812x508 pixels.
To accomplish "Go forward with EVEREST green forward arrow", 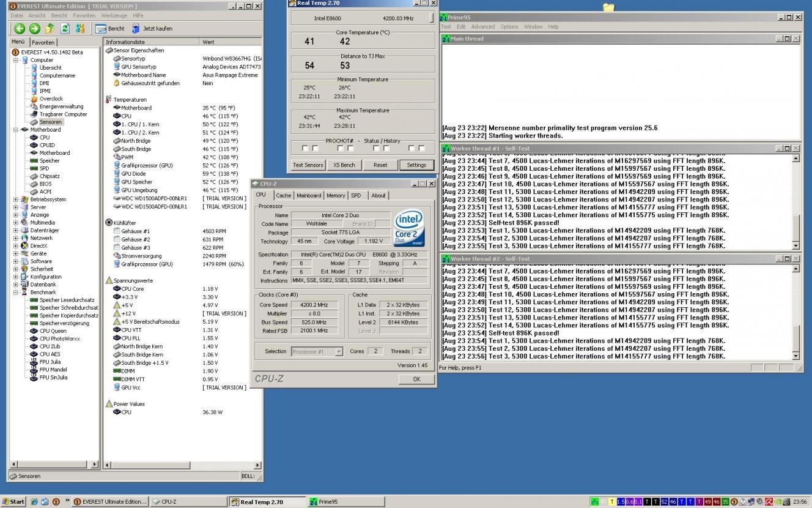I will pos(35,28).
